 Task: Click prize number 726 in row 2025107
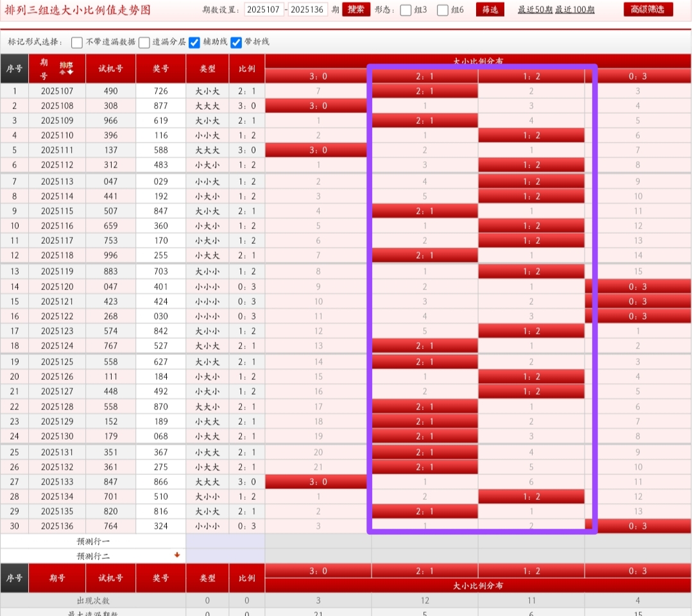(161, 91)
